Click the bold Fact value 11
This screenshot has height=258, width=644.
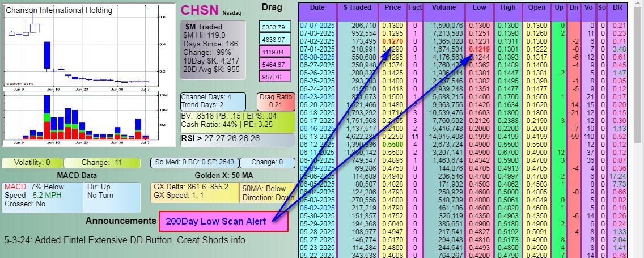415,137
